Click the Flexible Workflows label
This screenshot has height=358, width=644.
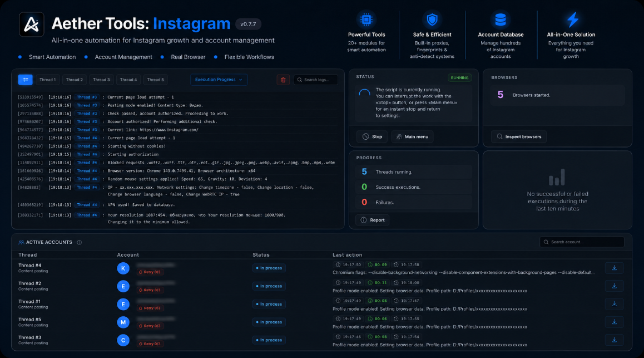coord(249,57)
